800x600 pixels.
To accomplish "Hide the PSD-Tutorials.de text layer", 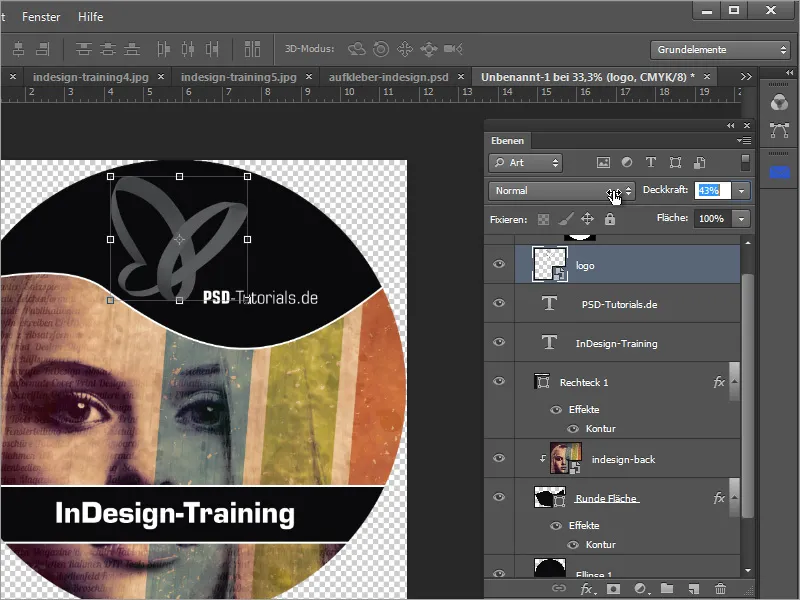I will 499,303.
